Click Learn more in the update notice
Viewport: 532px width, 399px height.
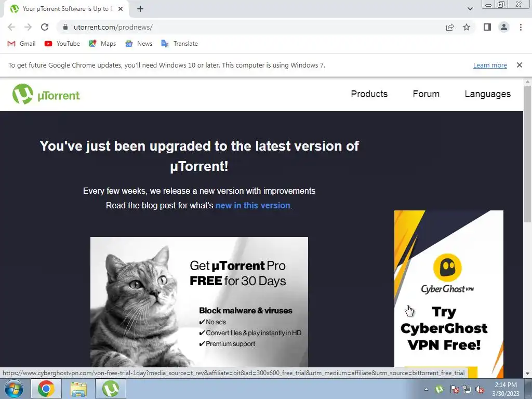pos(490,65)
